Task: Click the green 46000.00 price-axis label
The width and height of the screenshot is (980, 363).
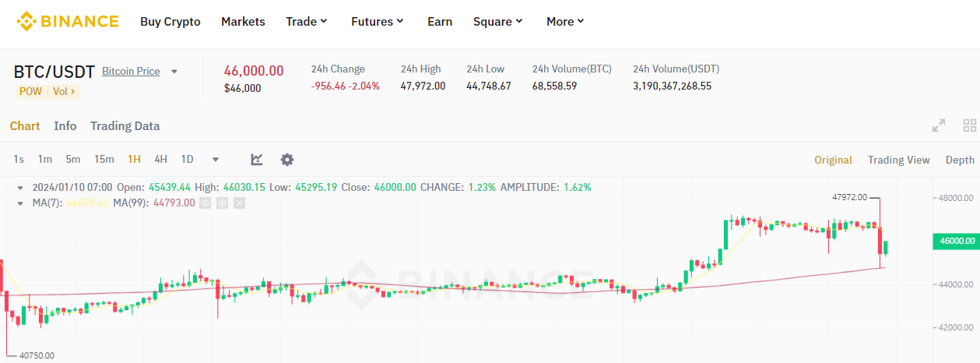Action: click(957, 241)
